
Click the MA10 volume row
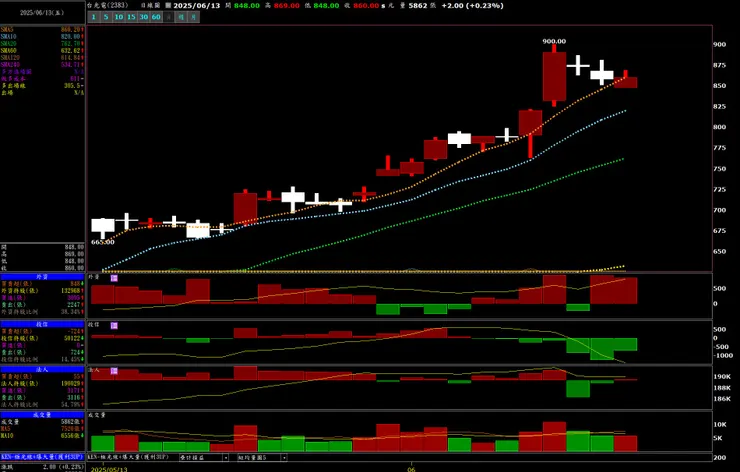(42, 436)
